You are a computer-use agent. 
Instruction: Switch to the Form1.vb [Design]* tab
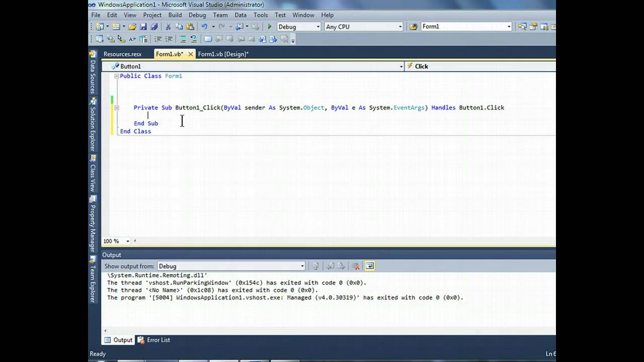tap(223, 54)
